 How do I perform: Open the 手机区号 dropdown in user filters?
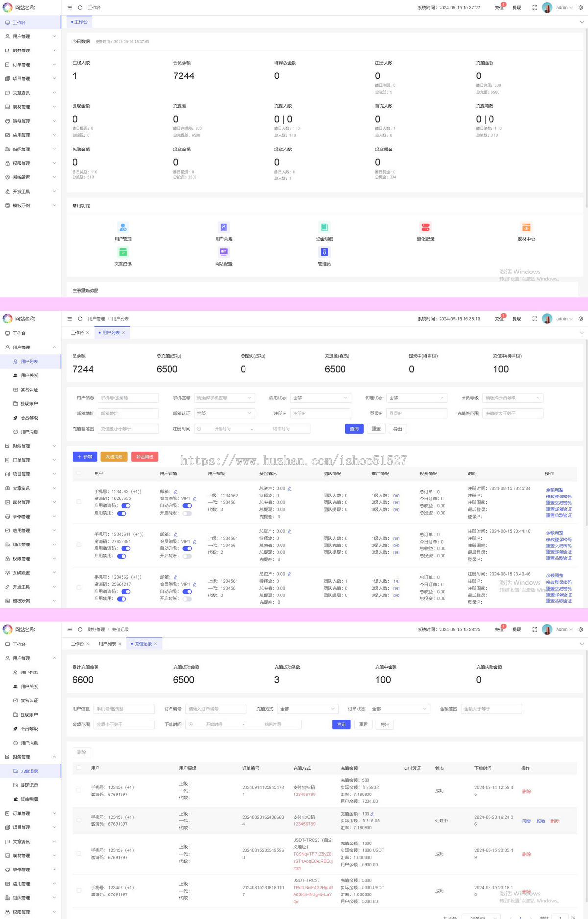pyautogui.click(x=224, y=398)
